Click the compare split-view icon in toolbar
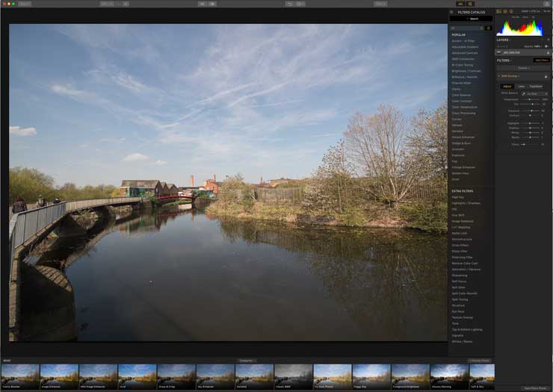 tap(212, 4)
